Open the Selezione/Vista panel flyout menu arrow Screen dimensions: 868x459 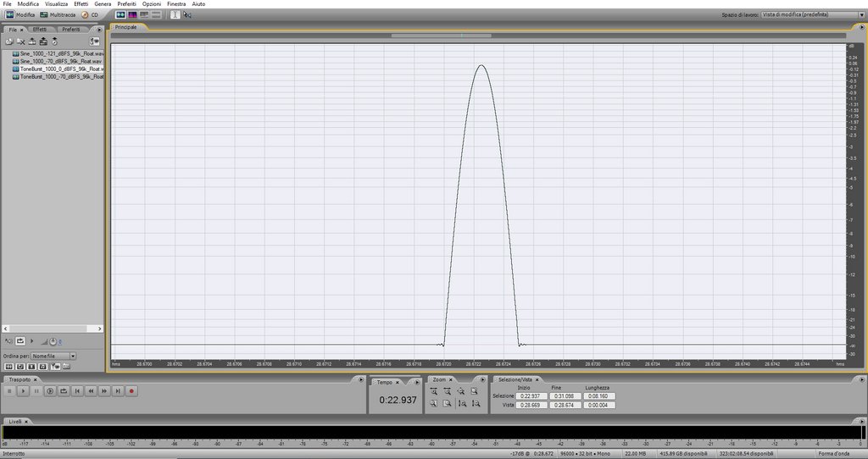pyautogui.click(x=861, y=380)
